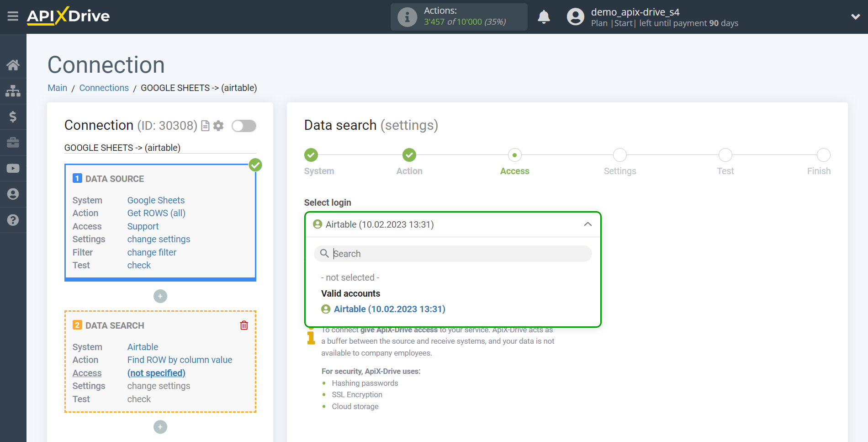Click Find ROW by column value link
The width and height of the screenshot is (868, 442).
point(180,360)
